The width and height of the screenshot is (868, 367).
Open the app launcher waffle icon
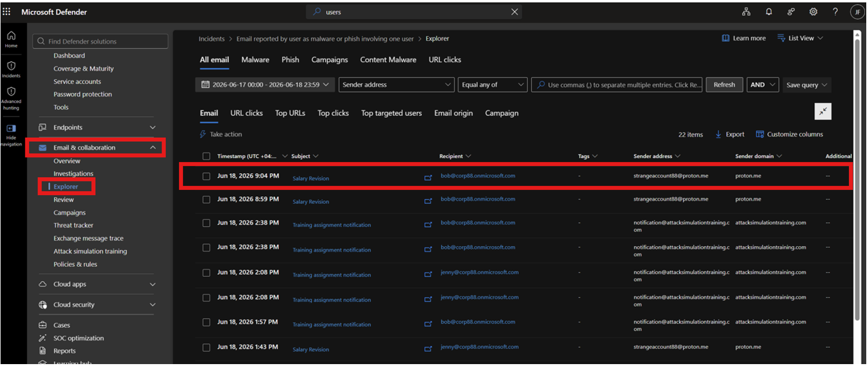[7, 12]
